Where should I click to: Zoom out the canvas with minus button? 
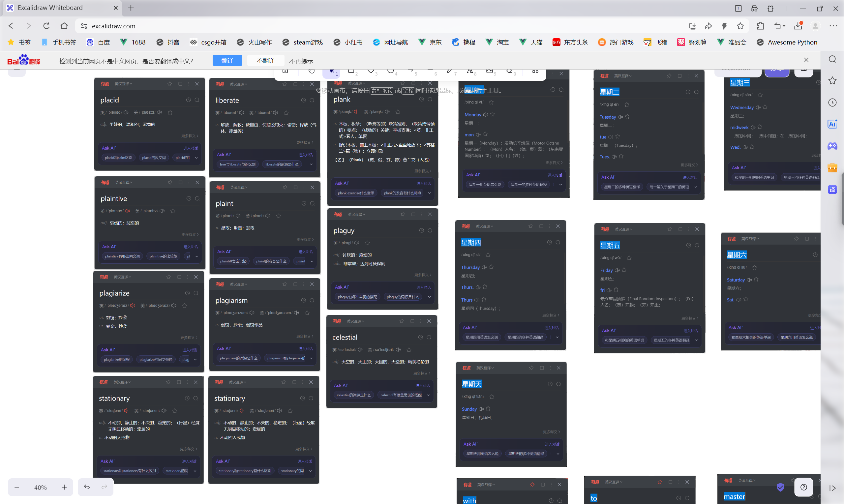click(16, 488)
